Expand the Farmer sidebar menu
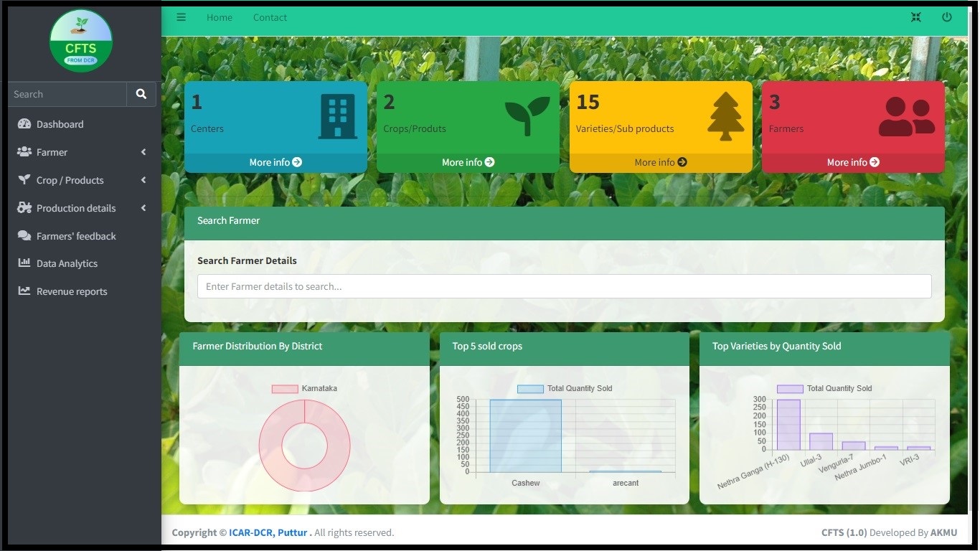980x551 pixels. pos(52,151)
